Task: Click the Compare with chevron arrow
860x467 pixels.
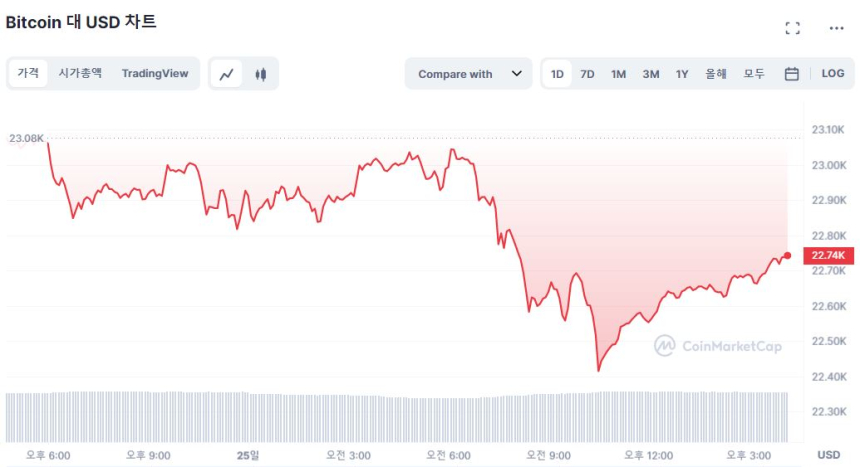Action: (x=516, y=74)
